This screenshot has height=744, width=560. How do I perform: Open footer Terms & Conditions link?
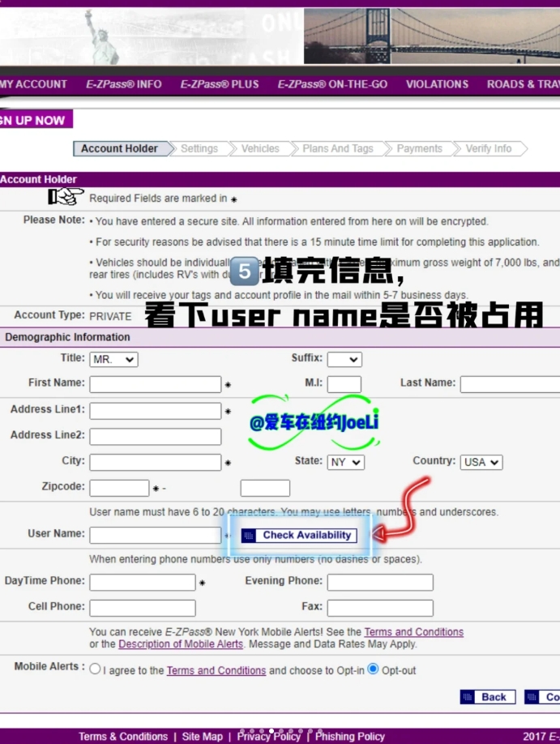[123, 737]
